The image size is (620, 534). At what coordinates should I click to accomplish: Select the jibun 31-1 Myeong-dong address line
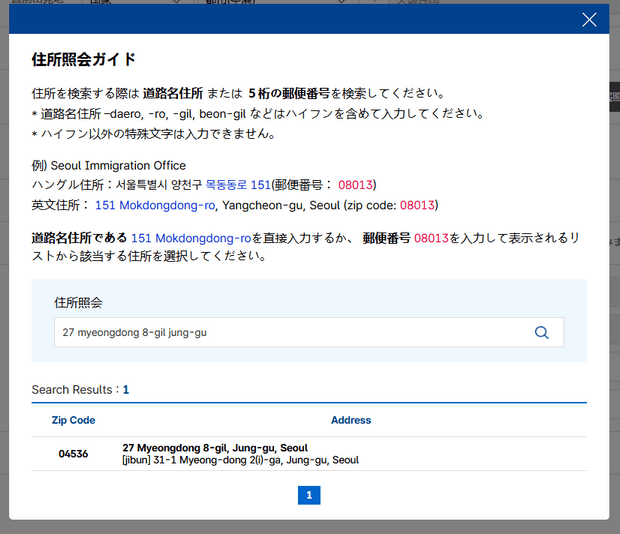coord(240,460)
